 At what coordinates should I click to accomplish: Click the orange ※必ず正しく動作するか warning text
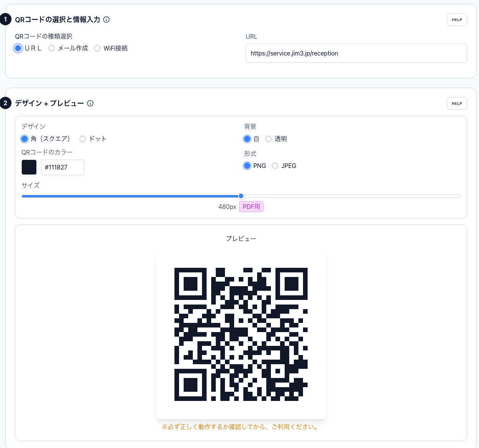241,427
